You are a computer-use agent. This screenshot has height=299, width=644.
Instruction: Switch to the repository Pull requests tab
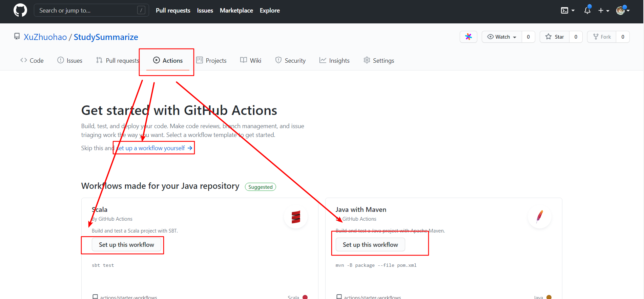[x=118, y=60]
